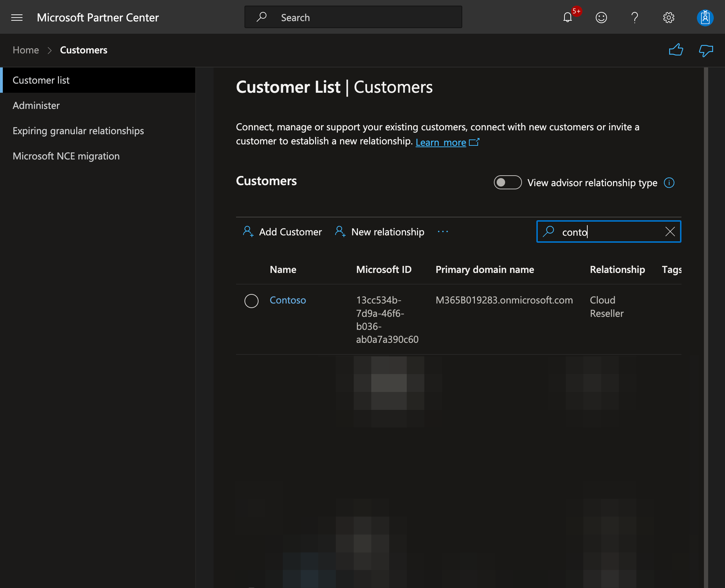Clear the customer filter with the X
This screenshot has width=725, height=588.
coord(670,231)
